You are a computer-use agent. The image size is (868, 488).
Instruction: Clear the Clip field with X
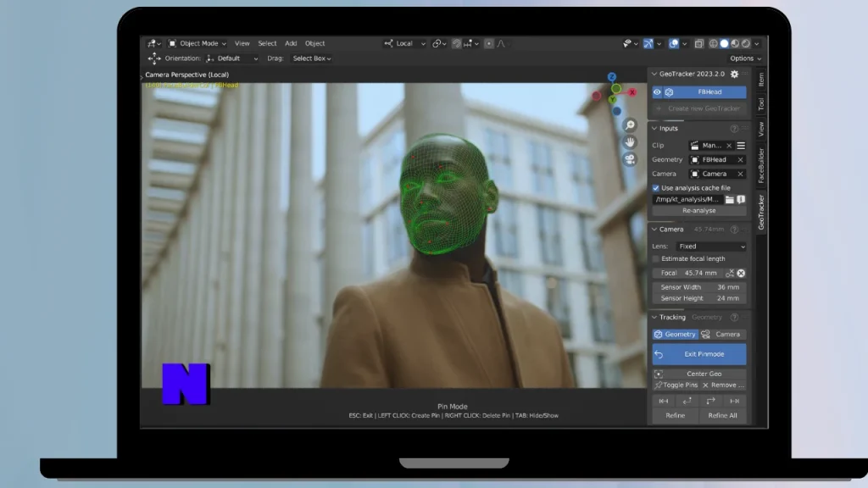point(729,146)
